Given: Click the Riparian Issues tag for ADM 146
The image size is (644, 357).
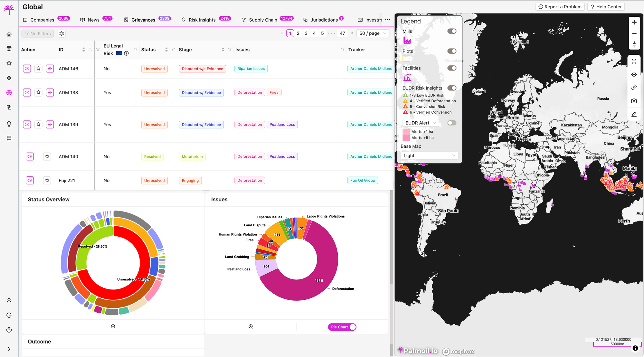Looking at the screenshot, I should click(x=251, y=69).
